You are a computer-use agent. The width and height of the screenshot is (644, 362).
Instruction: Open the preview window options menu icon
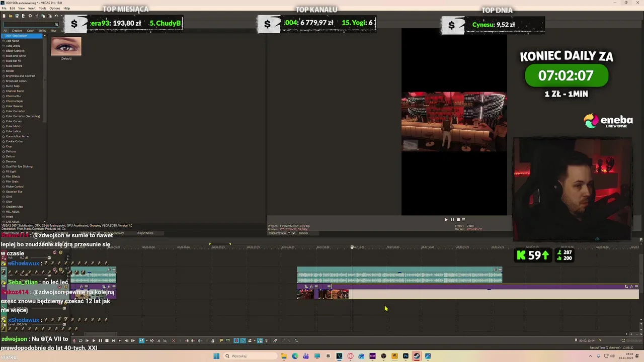click(463, 220)
